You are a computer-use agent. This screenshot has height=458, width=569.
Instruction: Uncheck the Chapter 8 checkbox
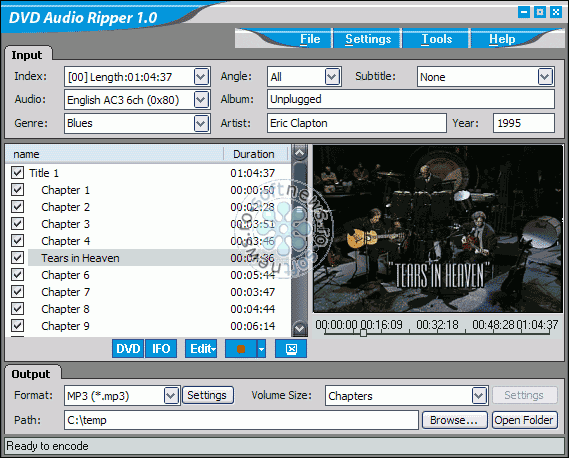17,308
